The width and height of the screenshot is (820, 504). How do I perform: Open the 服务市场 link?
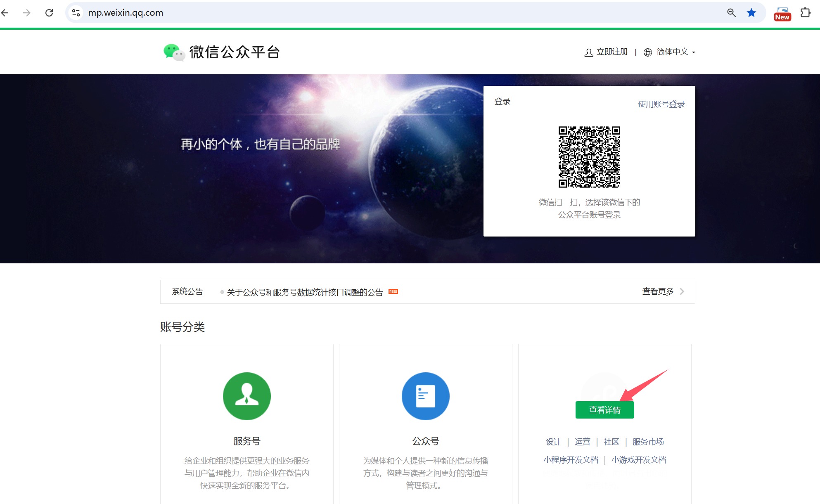(648, 442)
